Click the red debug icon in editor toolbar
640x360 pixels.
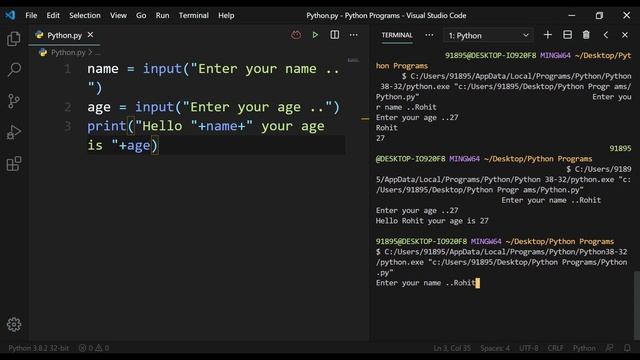click(296, 35)
